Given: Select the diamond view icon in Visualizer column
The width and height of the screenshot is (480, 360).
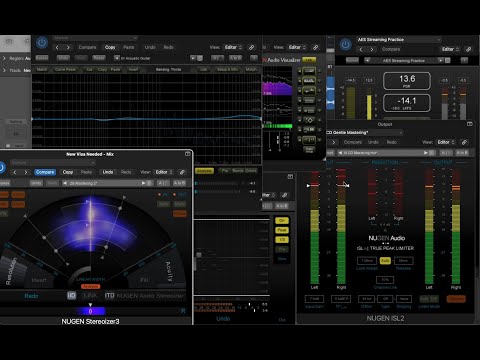Looking at the screenshot, I should point(309,120).
